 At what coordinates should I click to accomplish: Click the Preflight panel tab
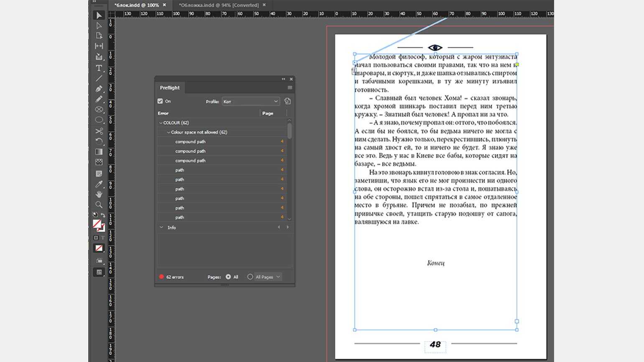169,88
